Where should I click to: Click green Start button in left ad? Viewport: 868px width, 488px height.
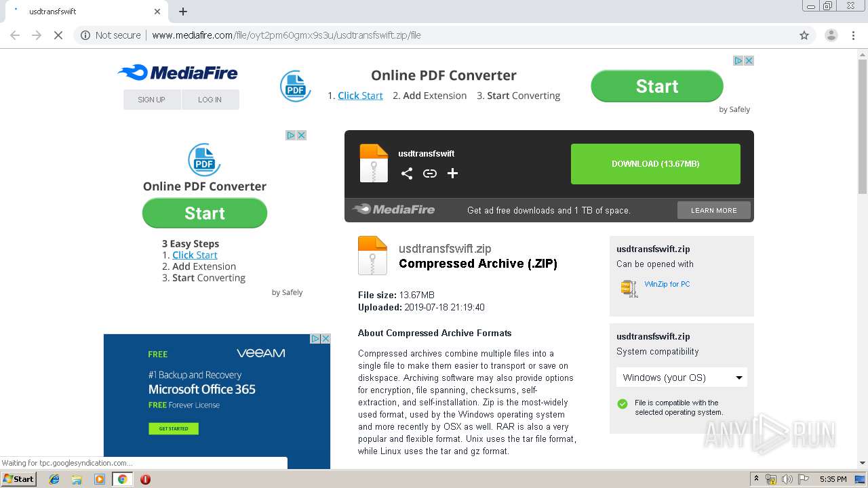click(205, 213)
